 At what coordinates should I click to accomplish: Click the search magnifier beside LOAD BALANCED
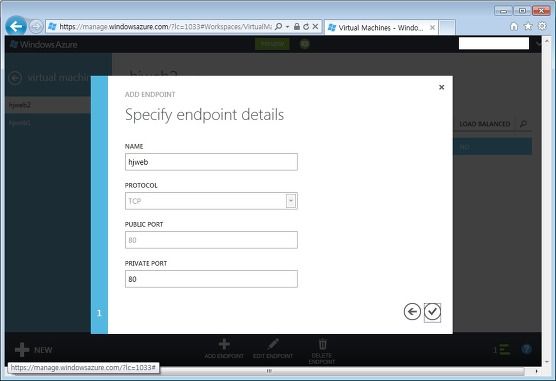coord(523,124)
